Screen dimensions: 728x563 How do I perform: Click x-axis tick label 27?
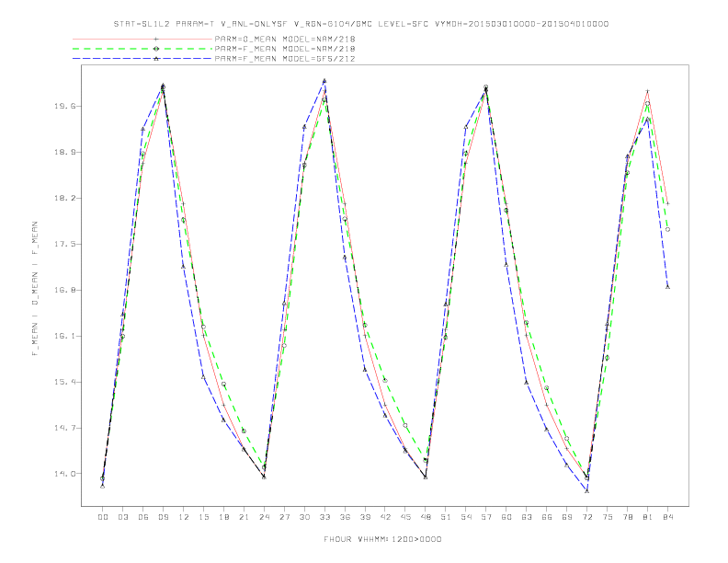(284, 517)
